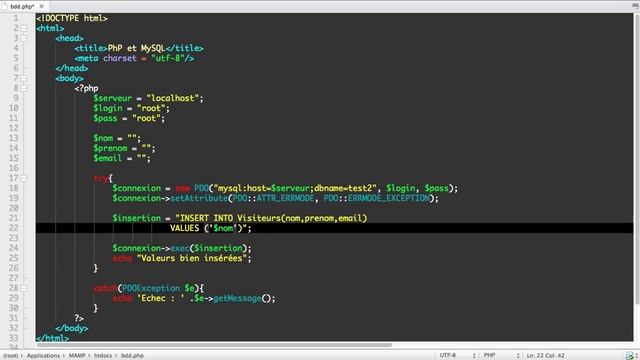
Task: Click the closing ?> tag on line 31
Action: point(79,318)
